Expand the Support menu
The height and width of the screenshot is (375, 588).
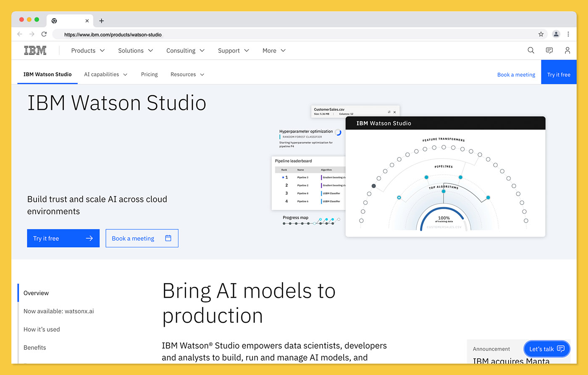(x=233, y=50)
